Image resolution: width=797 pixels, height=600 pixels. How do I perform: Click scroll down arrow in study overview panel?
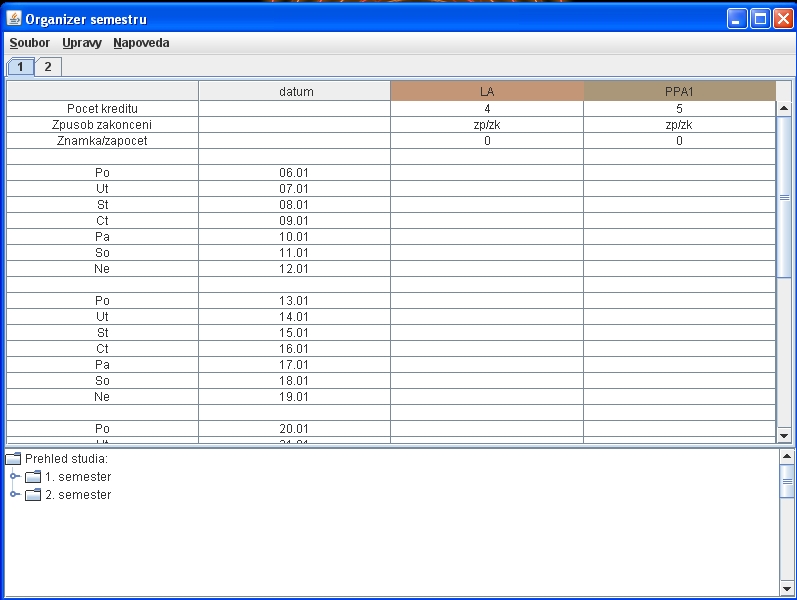click(785, 587)
